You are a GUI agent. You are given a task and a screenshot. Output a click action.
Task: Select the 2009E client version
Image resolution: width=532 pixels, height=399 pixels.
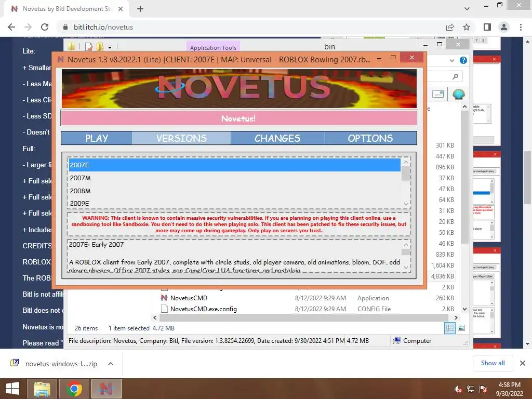point(234,203)
